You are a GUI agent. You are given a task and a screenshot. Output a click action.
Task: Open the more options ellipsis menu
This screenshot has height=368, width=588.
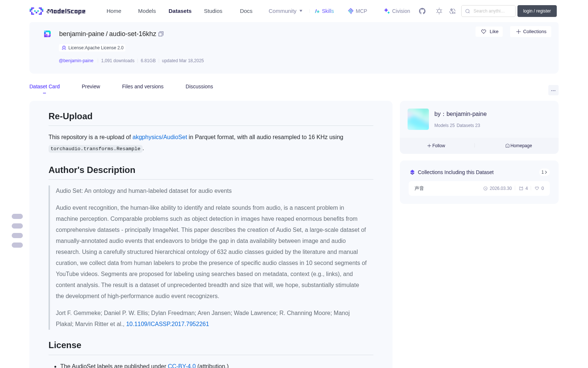tap(553, 90)
